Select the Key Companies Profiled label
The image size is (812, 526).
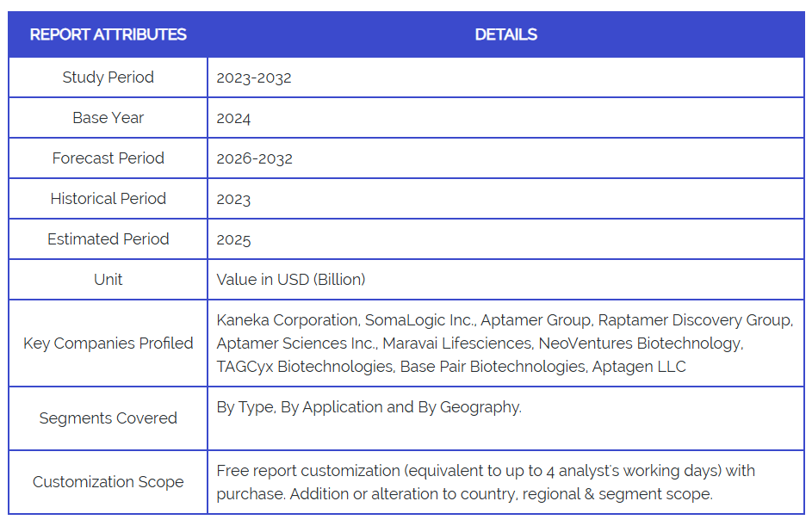[x=108, y=343]
